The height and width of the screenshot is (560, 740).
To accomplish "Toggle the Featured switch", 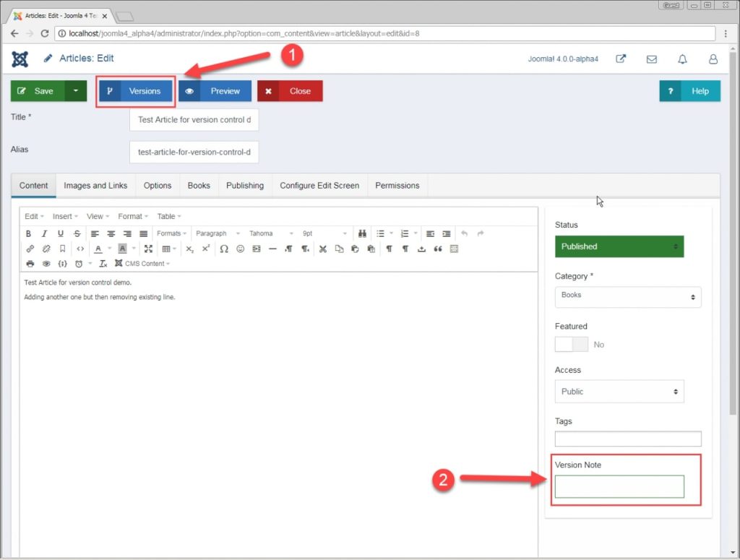I will (x=572, y=345).
